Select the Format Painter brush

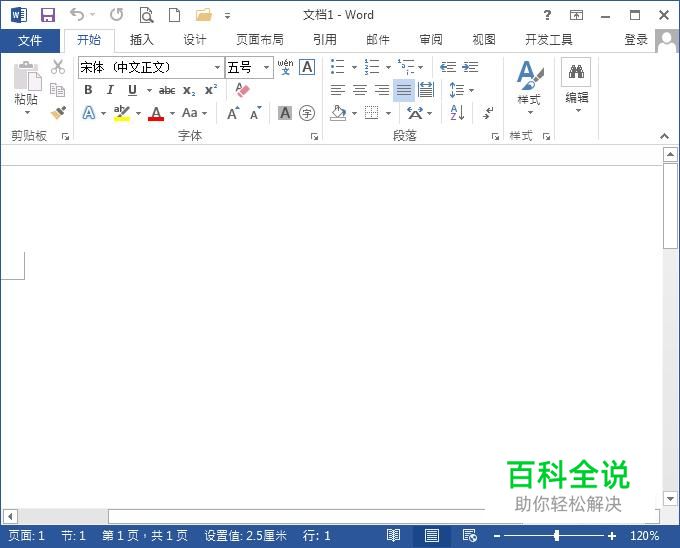58,113
